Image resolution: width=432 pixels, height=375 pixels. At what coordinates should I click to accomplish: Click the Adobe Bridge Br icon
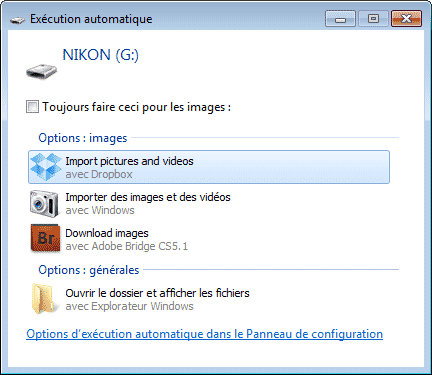[x=45, y=238]
